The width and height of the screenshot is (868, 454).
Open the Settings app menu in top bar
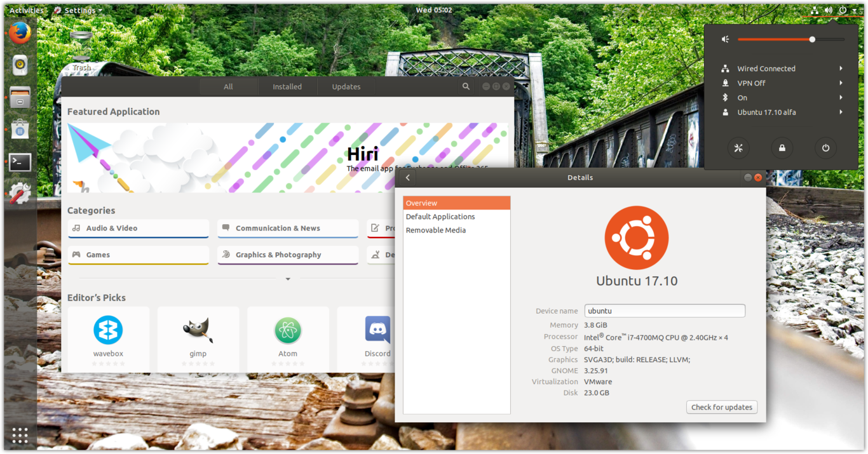pyautogui.click(x=78, y=10)
